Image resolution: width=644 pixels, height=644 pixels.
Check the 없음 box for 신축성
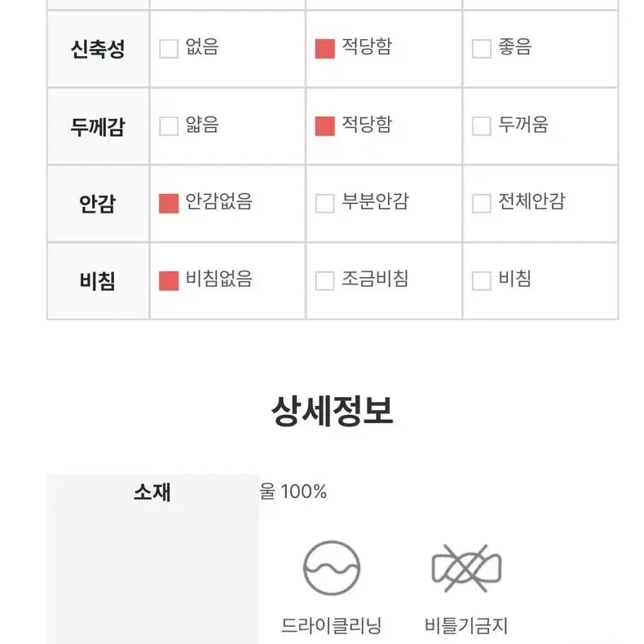[169, 49]
